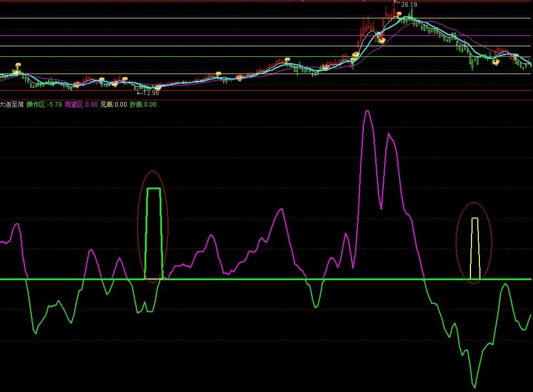533x392 pixels.
Task: Click the deepest green trough of the indicator
Action: point(474,387)
